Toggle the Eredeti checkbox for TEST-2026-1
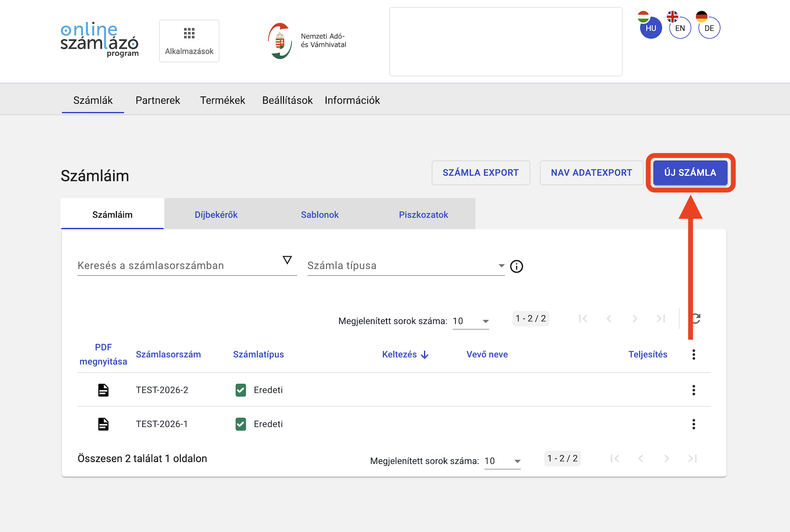 241,424
